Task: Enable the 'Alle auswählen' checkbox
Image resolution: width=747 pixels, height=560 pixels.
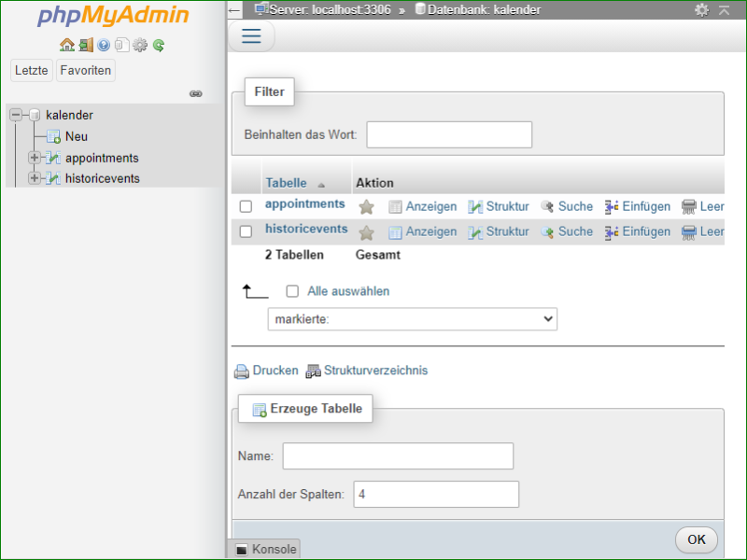Action: pos(292,291)
